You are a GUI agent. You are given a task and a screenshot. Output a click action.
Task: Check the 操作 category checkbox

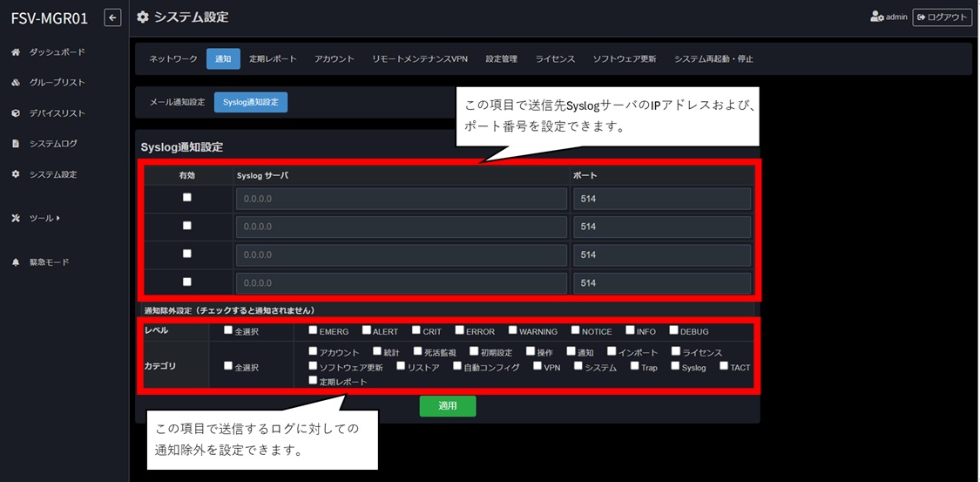coord(530,351)
